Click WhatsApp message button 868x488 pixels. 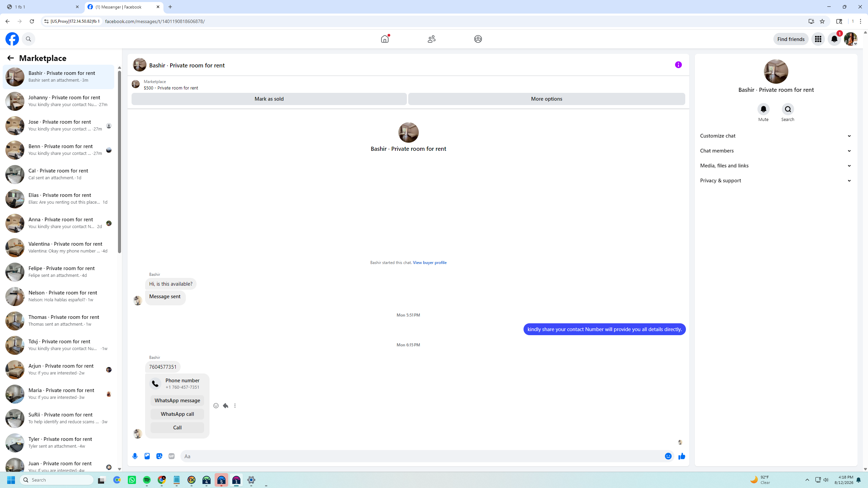pos(177,401)
